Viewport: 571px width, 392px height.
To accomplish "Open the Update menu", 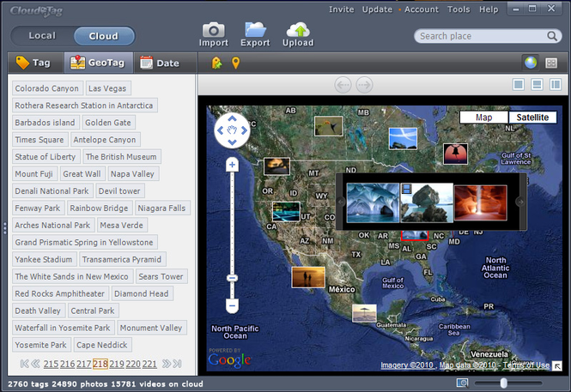I will point(377,9).
